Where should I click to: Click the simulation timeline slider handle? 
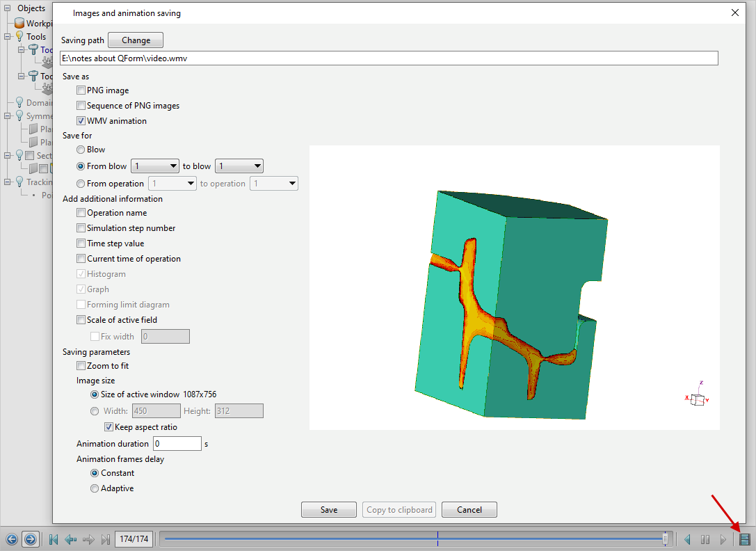[665, 538]
